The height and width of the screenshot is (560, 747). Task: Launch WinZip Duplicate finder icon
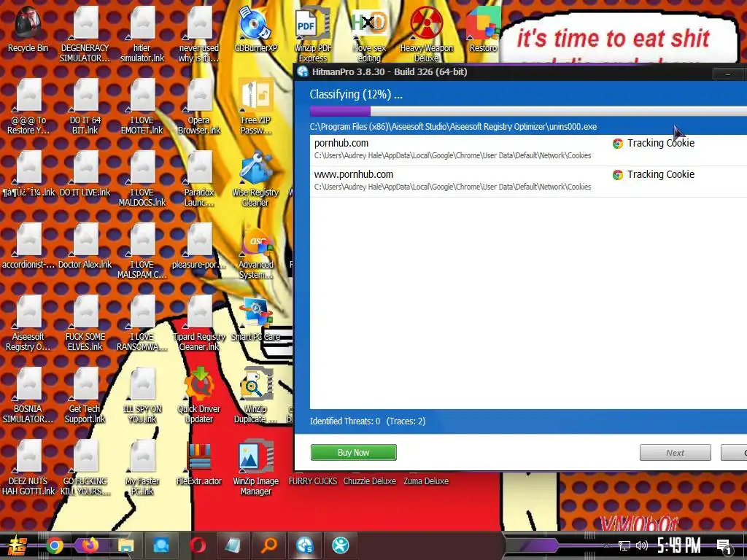tap(256, 395)
